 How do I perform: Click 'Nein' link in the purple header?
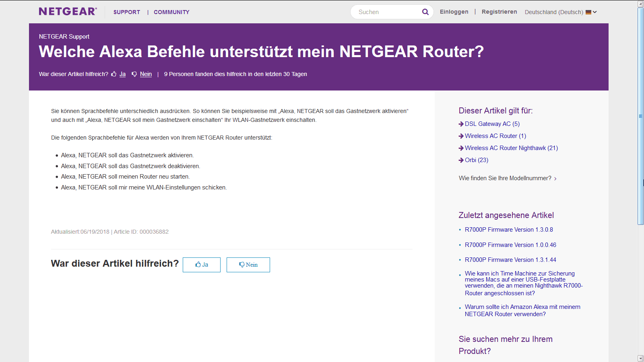click(x=146, y=74)
